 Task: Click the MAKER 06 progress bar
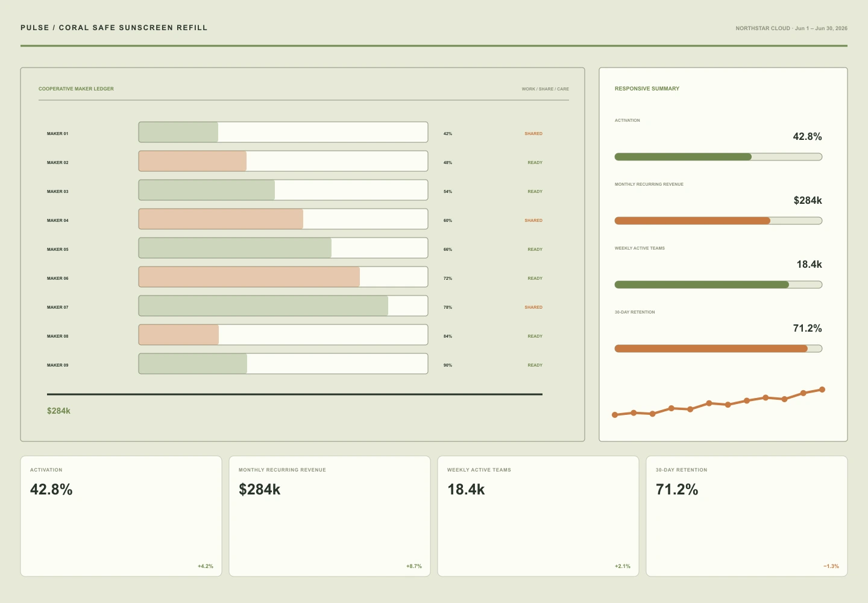pos(283,277)
